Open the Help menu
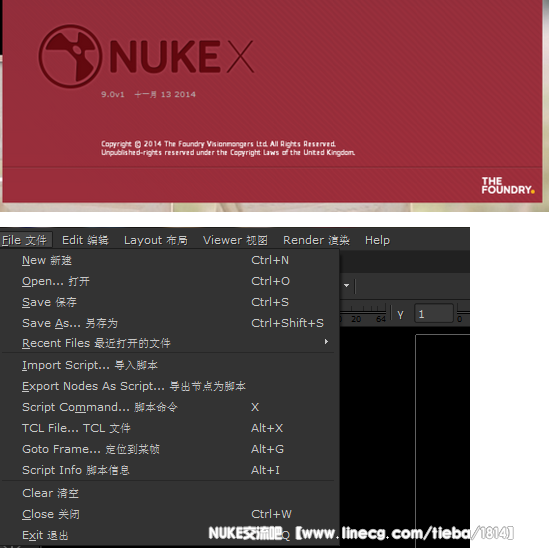 (377, 240)
